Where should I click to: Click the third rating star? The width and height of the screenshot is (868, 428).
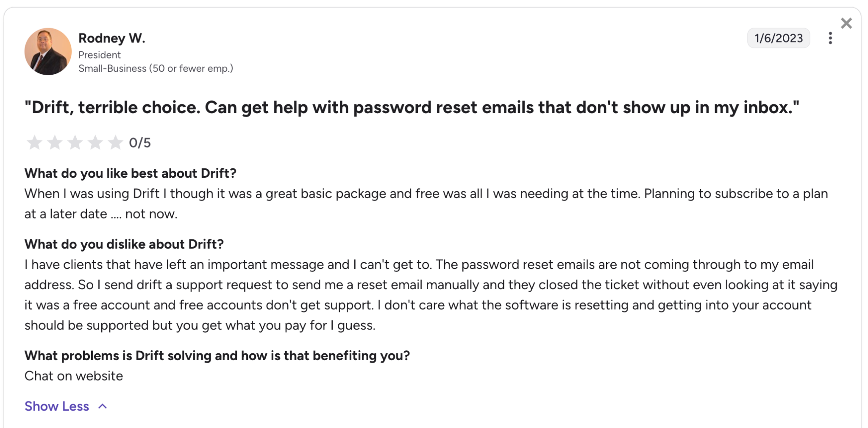(x=75, y=143)
